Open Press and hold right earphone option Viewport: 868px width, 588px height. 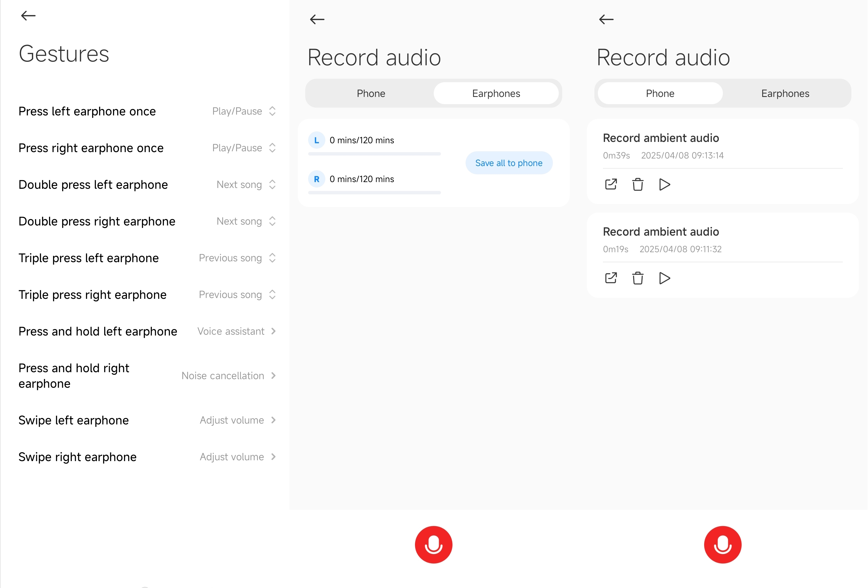tap(228, 375)
